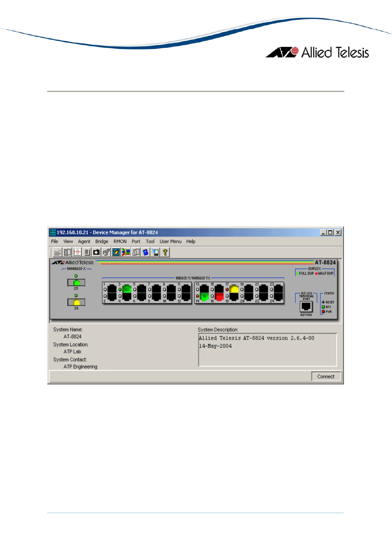
Task: Click the Device Manager title bar
Action: coord(196,232)
